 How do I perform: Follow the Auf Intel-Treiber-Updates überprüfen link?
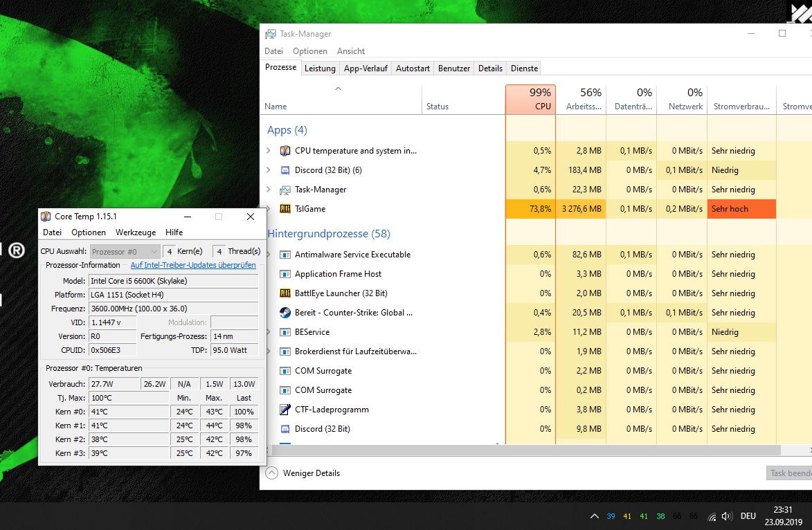coord(193,265)
